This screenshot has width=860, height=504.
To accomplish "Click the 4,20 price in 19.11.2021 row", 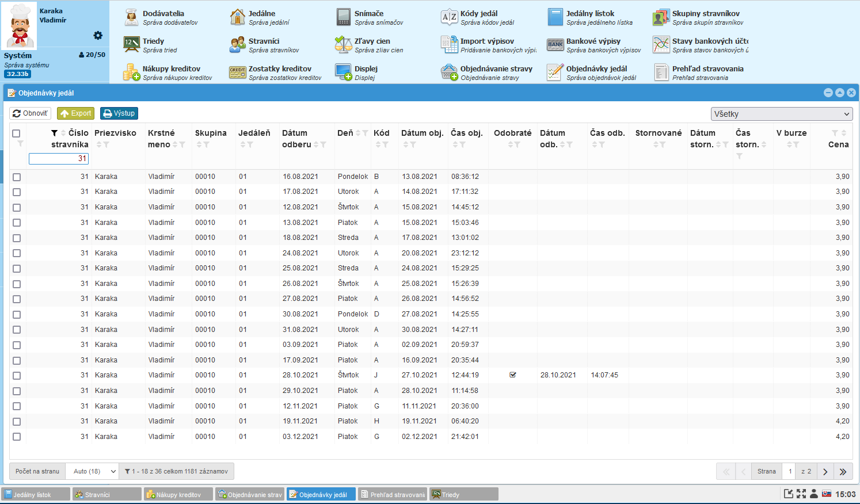I will click(842, 421).
